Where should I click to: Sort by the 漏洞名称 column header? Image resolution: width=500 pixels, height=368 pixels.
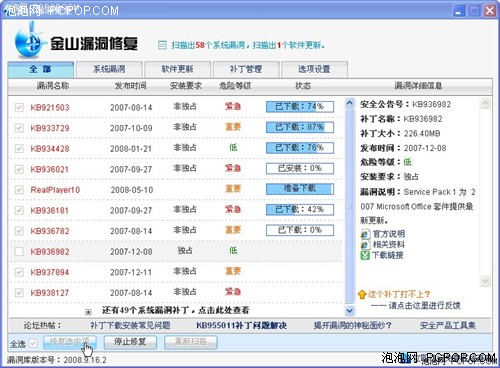point(53,86)
